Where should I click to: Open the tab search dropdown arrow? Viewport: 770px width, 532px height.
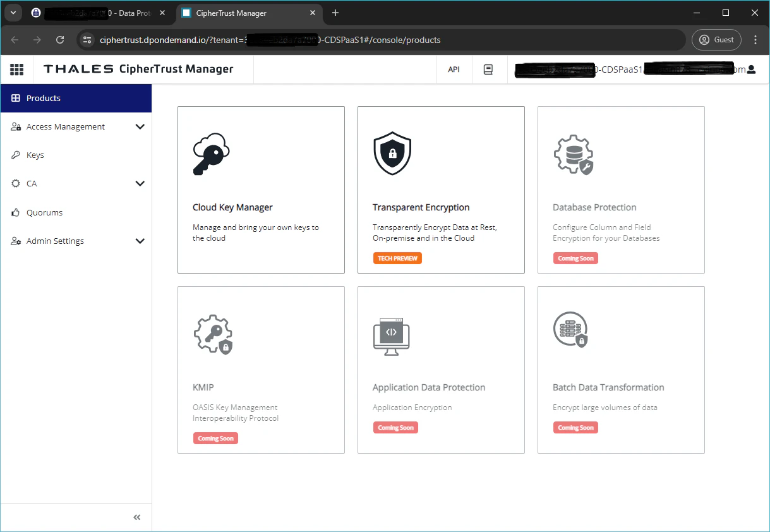13,13
